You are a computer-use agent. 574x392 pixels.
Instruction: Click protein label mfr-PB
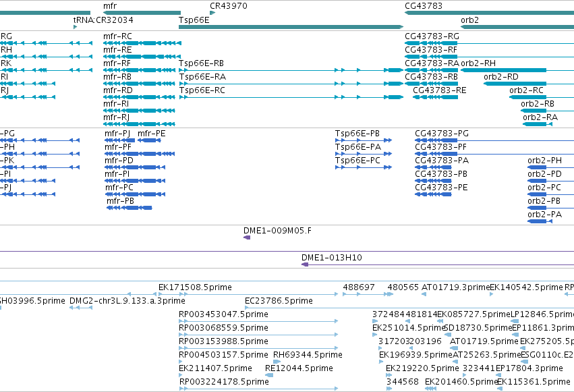[x=121, y=201]
